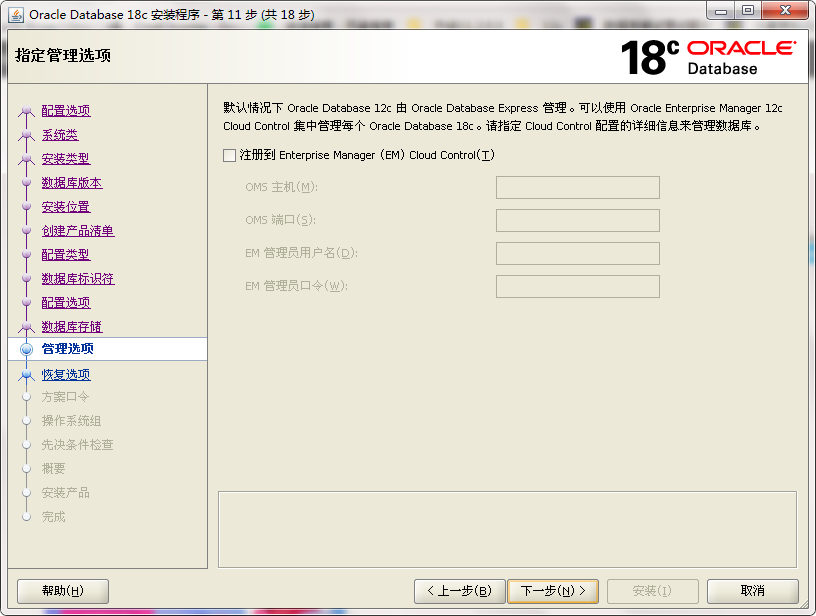Go to the 创建产品清单 step
Image resolution: width=816 pixels, height=616 pixels.
coord(78,231)
